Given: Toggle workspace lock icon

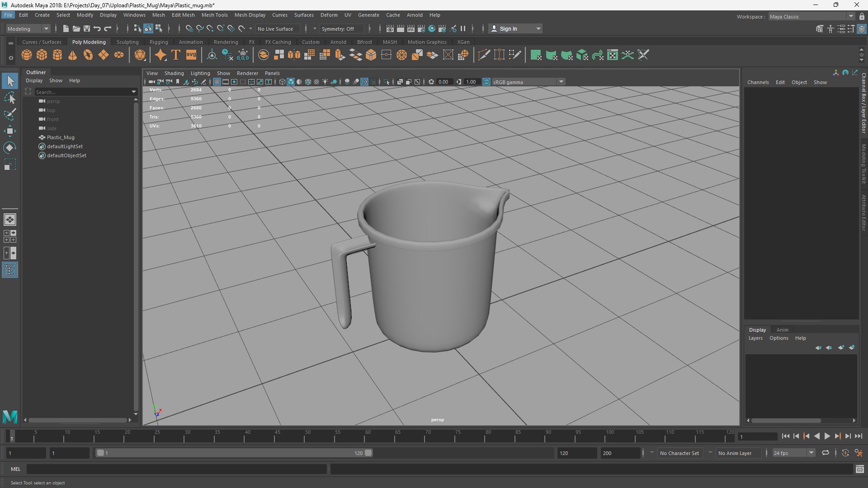Looking at the screenshot, I should (x=862, y=16).
